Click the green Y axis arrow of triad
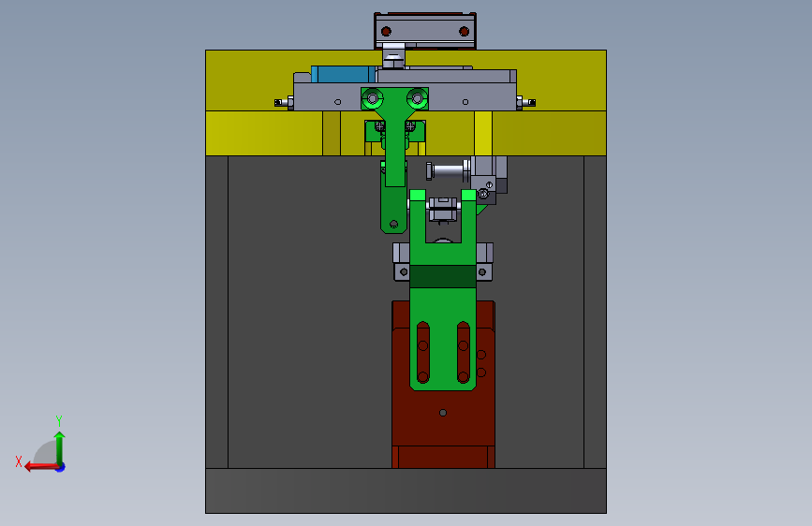Viewport: 812px width, 526px height. (60, 447)
